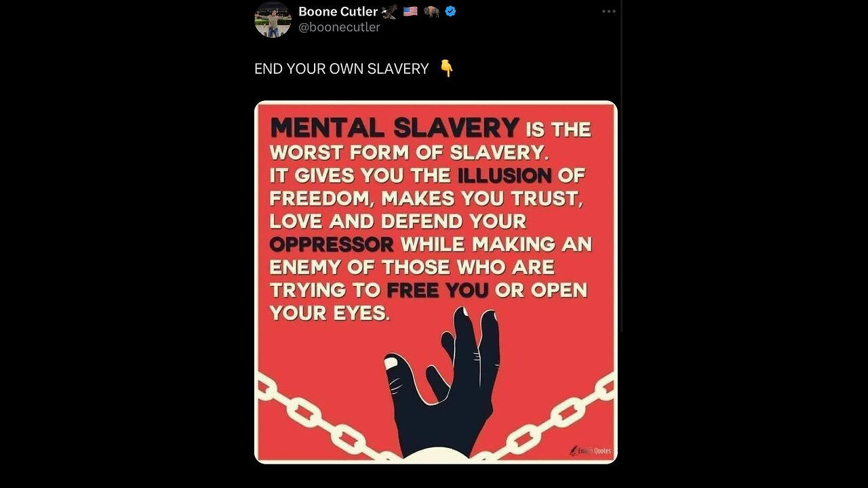Open the red Mental Slavery image
Screen dimensions: 868x488
(436, 282)
